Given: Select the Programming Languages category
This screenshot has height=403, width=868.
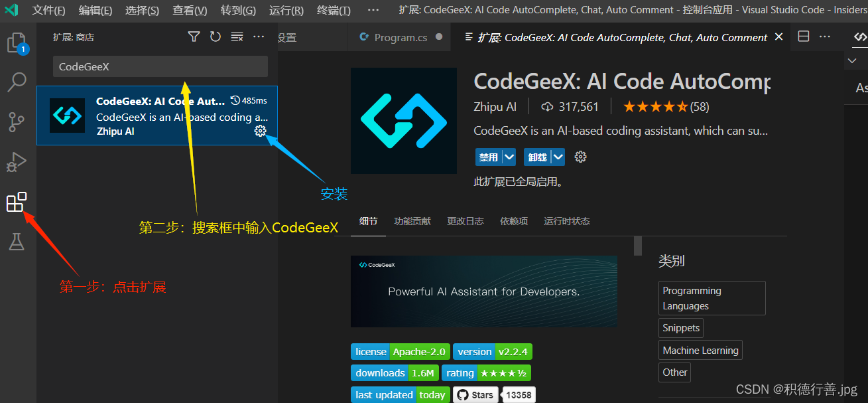Looking at the screenshot, I should pyautogui.click(x=712, y=298).
